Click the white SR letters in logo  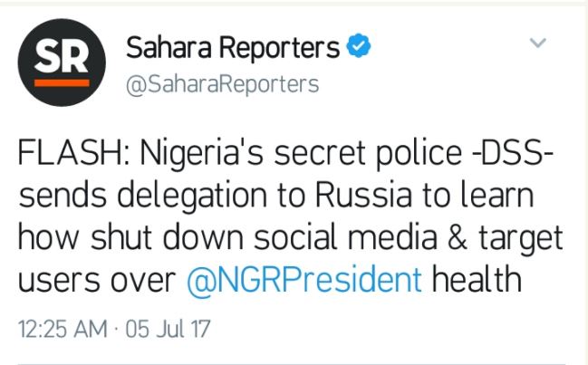[x=62, y=59]
